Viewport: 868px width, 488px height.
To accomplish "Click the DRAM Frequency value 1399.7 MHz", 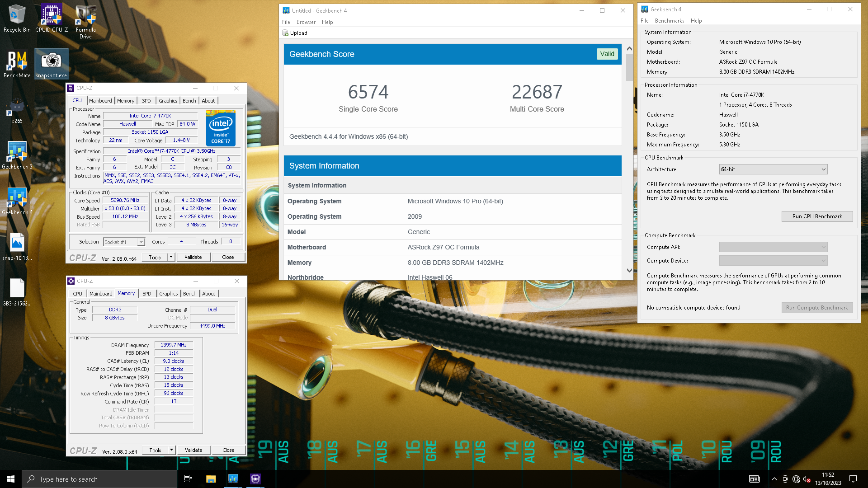I will [x=174, y=345].
